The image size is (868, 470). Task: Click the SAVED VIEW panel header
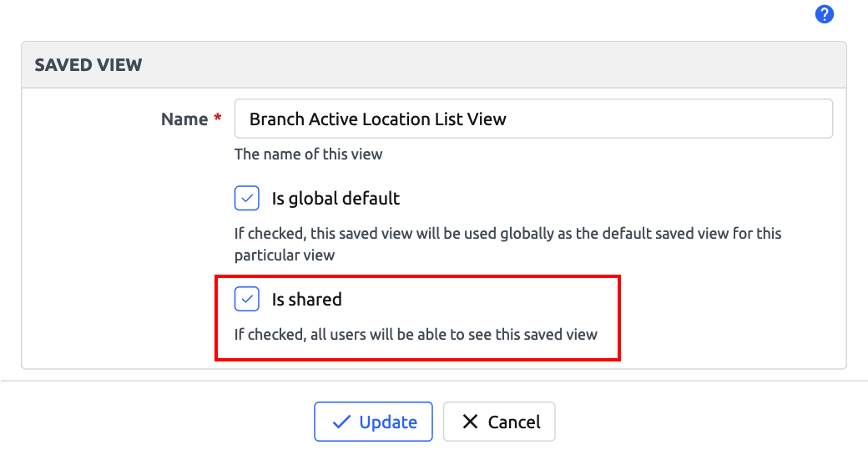(x=88, y=65)
